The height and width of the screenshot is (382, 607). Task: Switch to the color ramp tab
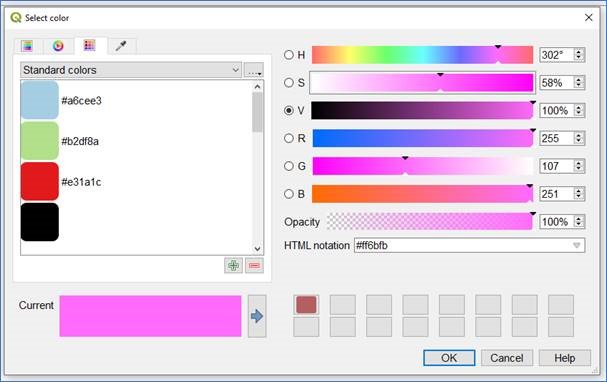[x=27, y=46]
